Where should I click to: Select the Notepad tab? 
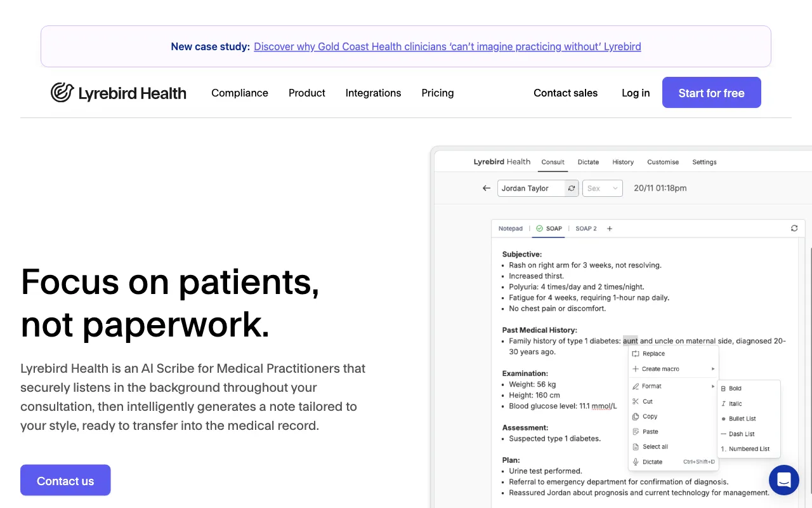[x=511, y=229]
